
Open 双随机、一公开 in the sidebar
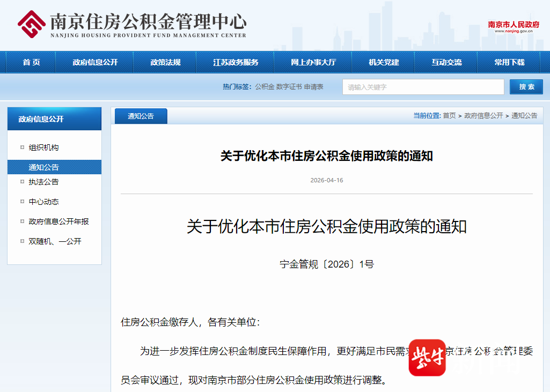click(x=55, y=241)
